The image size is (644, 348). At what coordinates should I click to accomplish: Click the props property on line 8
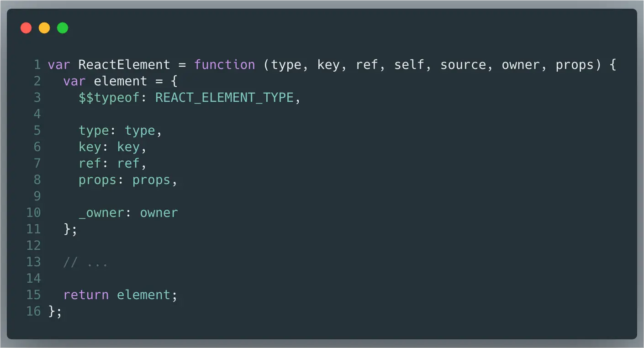(97, 180)
